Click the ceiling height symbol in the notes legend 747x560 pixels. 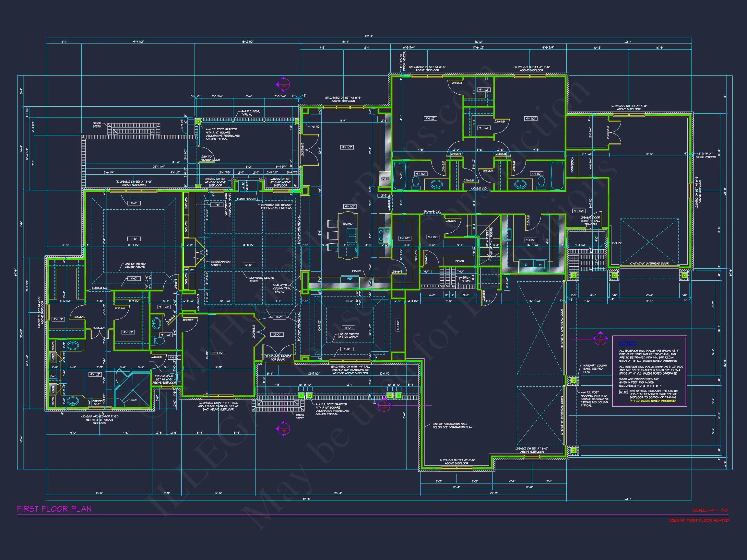[623, 392]
